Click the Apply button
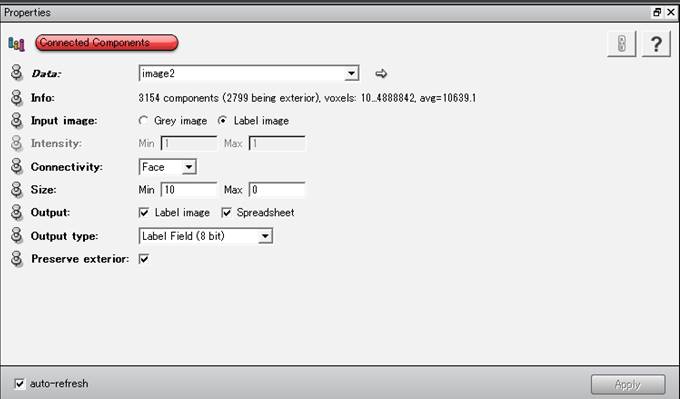The image size is (680, 399). [628, 384]
